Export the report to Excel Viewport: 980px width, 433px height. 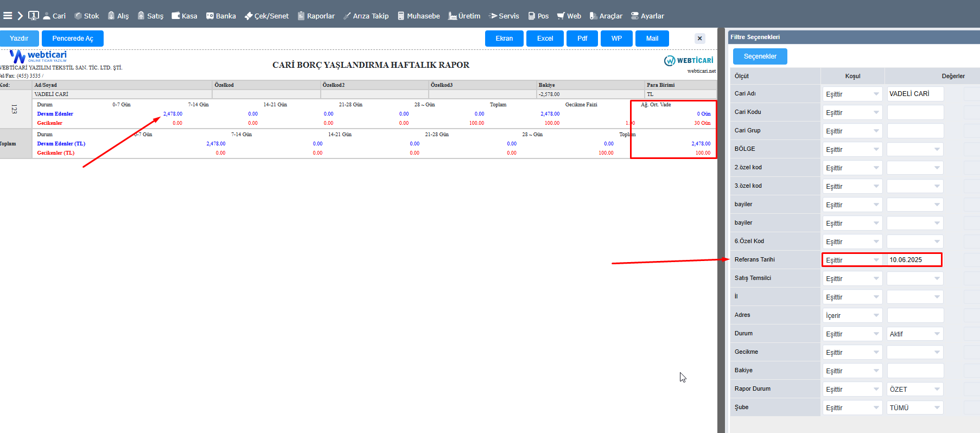(545, 39)
